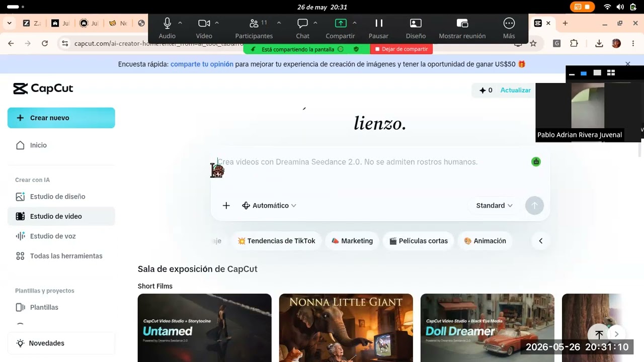This screenshot has width=644, height=362.
Task: Expand the Zoom Vídeo options caret
Action: click(x=217, y=23)
